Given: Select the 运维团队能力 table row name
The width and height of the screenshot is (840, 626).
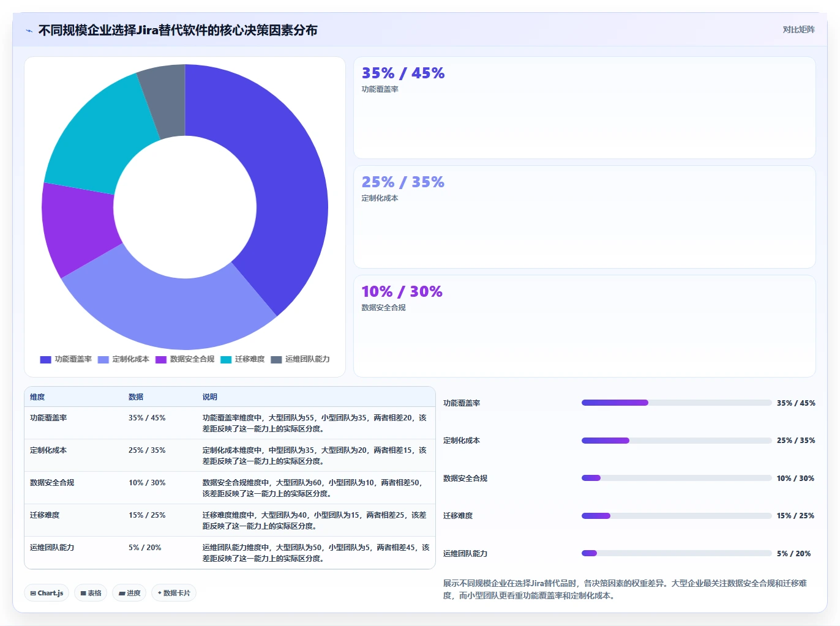Looking at the screenshot, I should (x=52, y=548).
